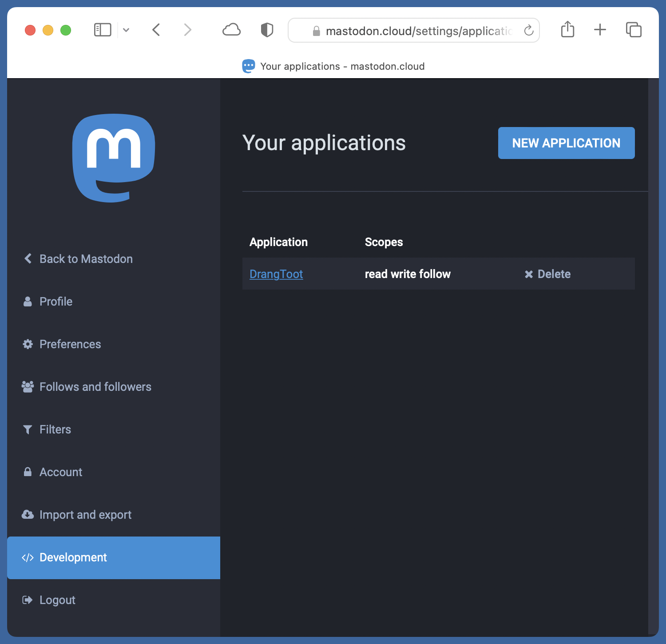Open the Profile settings menu item

tap(114, 302)
